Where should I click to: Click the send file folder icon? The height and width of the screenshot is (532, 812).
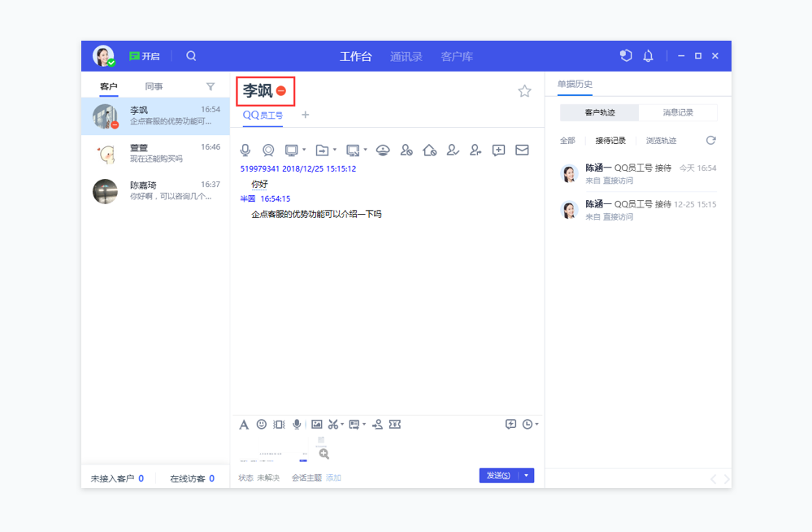click(x=322, y=150)
